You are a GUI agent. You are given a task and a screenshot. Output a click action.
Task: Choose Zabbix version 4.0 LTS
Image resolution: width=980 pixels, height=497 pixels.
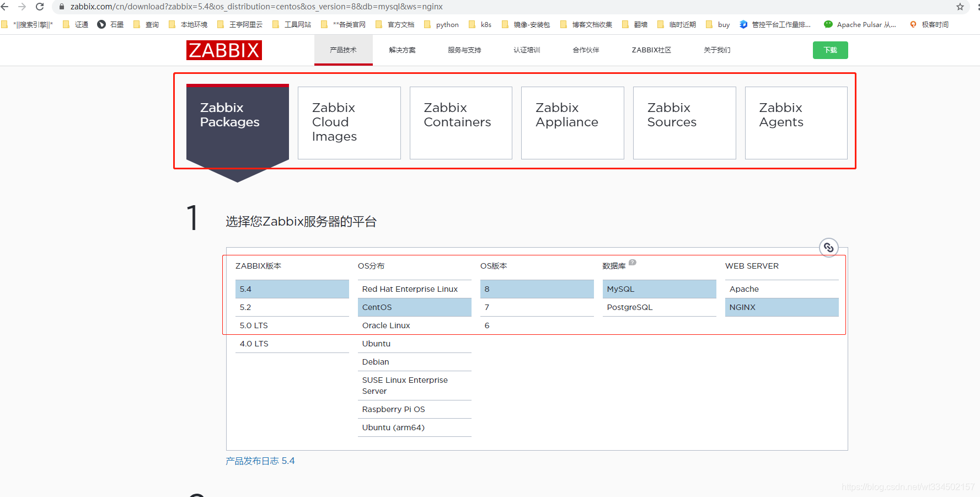pyautogui.click(x=292, y=344)
